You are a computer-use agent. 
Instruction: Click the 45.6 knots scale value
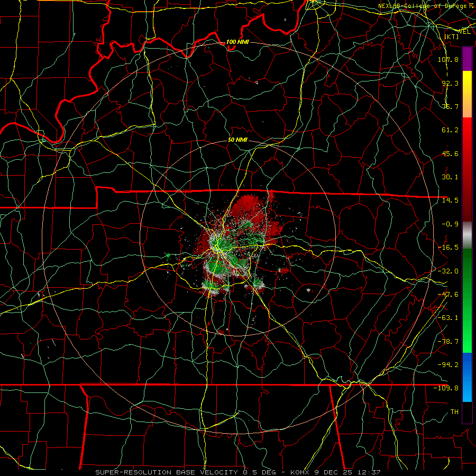450,153
